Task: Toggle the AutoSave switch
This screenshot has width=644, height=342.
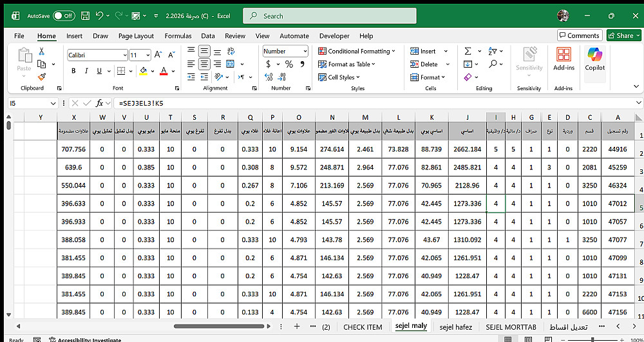Action: point(63,15)
